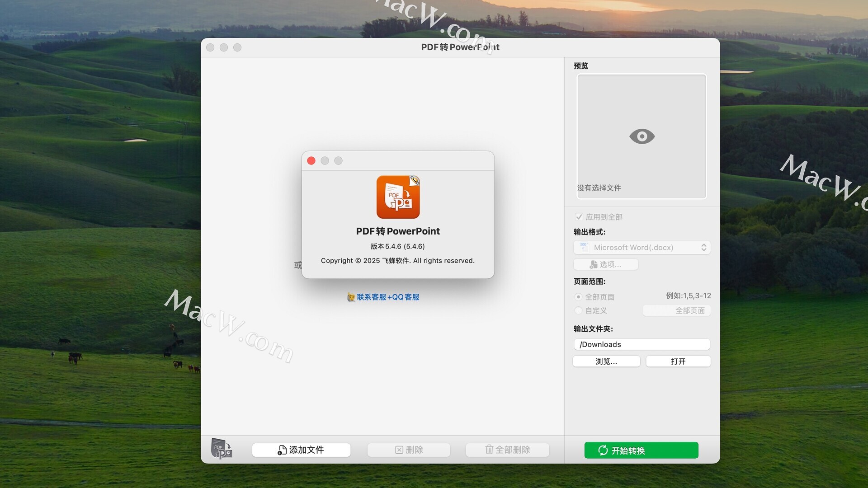
Task: Select the 全部页面 radio button
Action: [578, 297]
